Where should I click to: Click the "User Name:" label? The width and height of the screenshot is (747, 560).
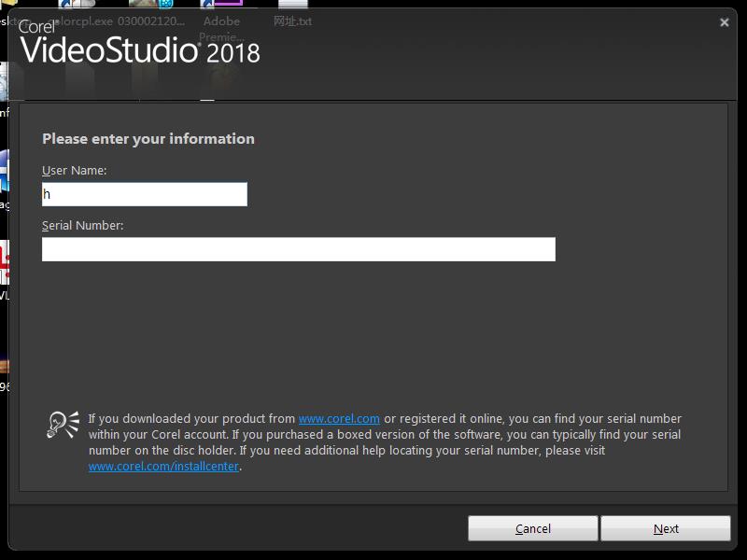(75, 171)
